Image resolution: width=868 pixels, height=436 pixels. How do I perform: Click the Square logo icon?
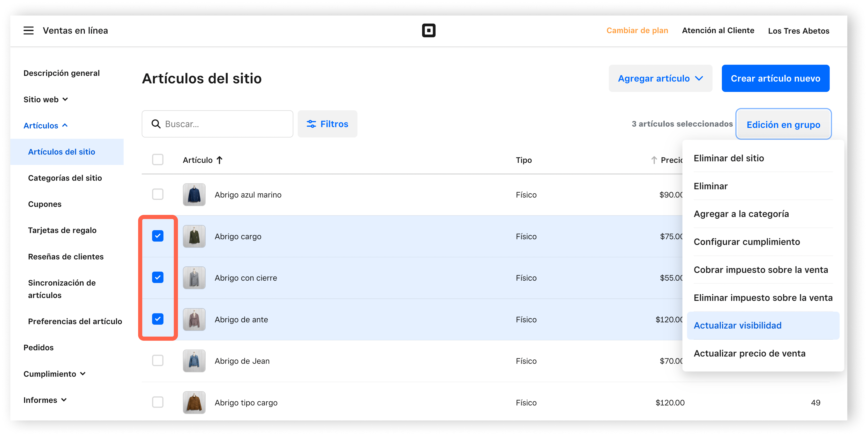click(x=429, y=30)
